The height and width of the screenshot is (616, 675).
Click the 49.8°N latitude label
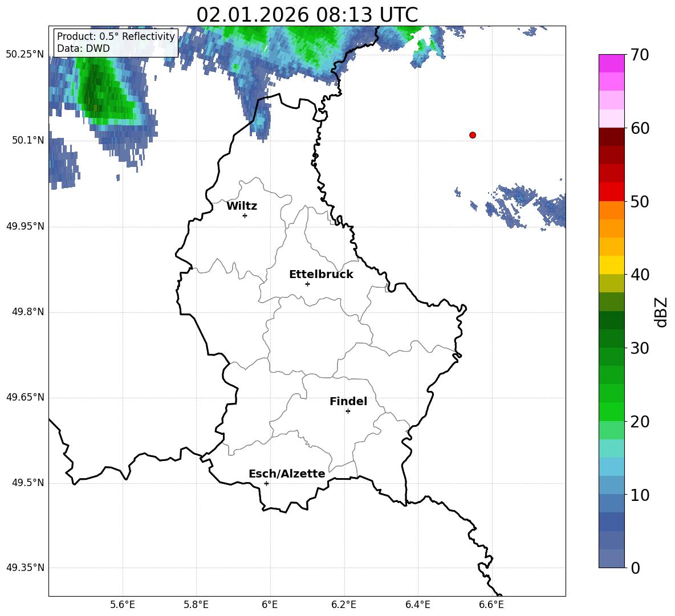point(28,312)
